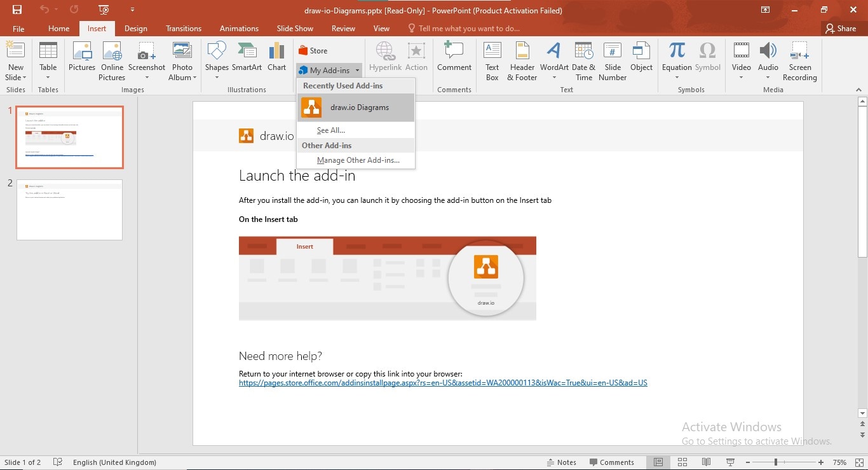
Task: Open the Review tab
Action: click(x=343, y=29)
